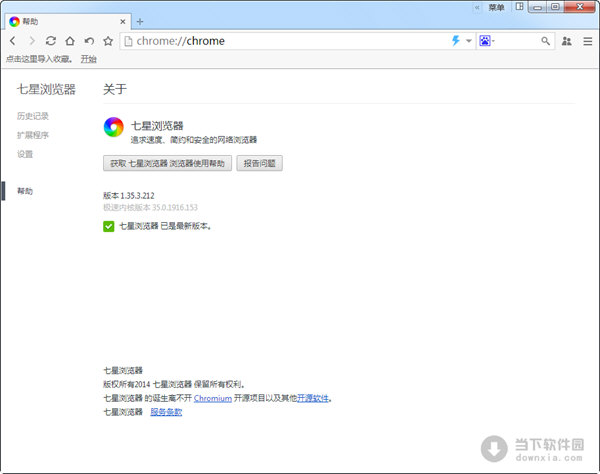
Task: Click the tagline 追求速度、简约和安全的网络浏览器
Action: [194, 140]
